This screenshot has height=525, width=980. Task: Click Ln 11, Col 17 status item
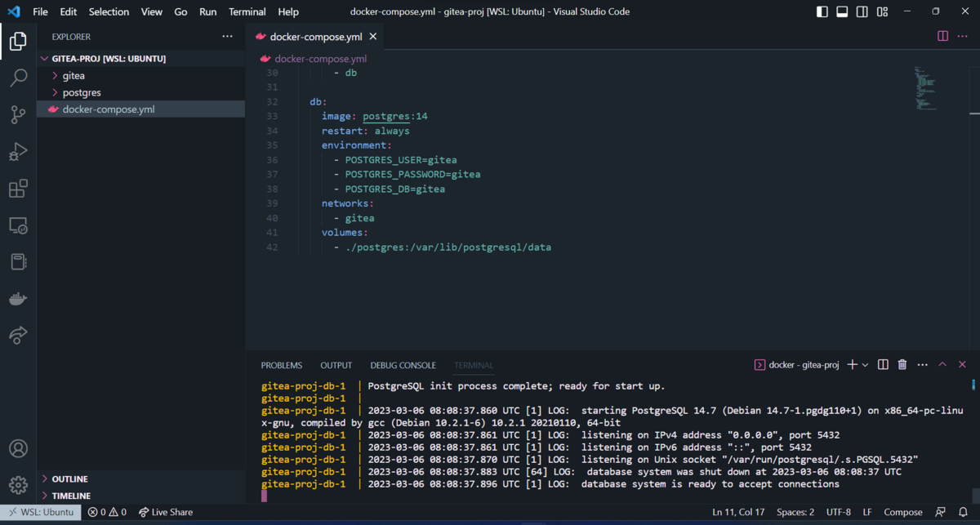coord(738,513)
